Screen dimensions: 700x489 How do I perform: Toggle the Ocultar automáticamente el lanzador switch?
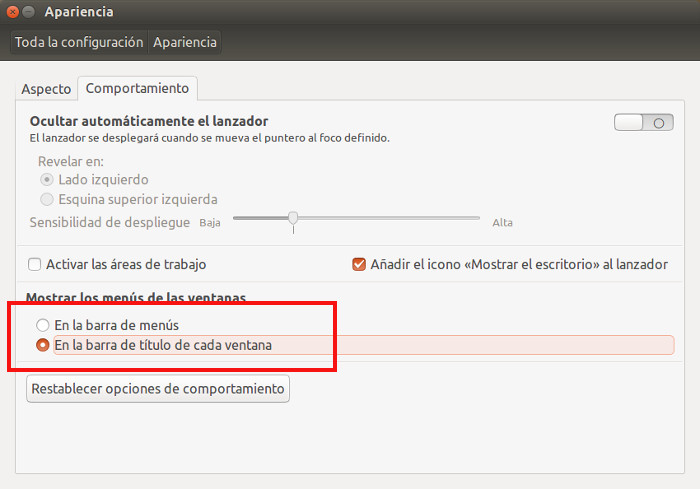point(643,122)
